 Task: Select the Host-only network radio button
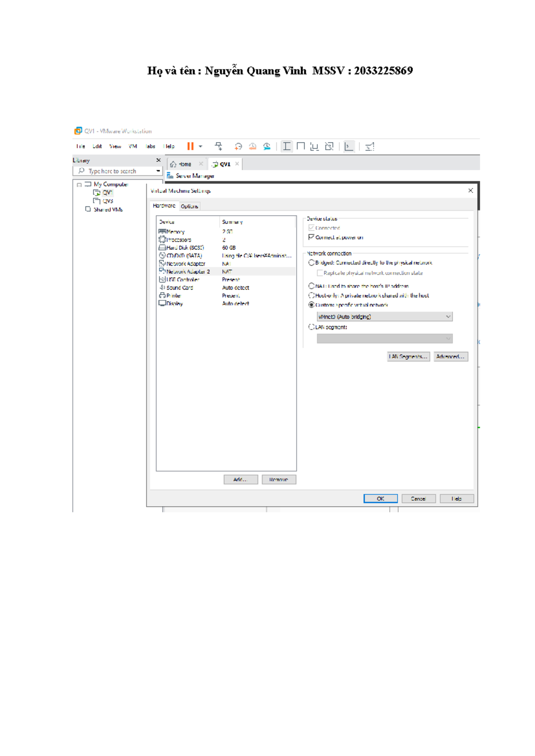coord(311,295)
